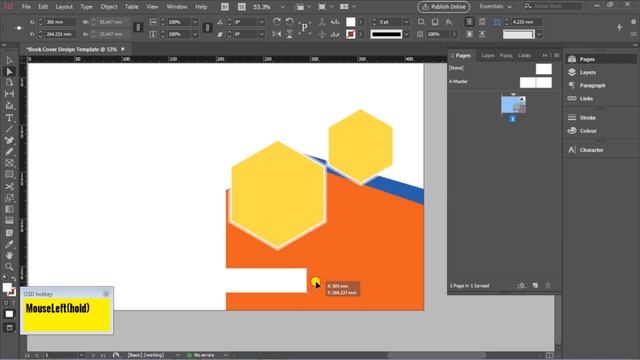Click fill colour swatch in control bar
The image size is (640, 360).
pos(350,22)
